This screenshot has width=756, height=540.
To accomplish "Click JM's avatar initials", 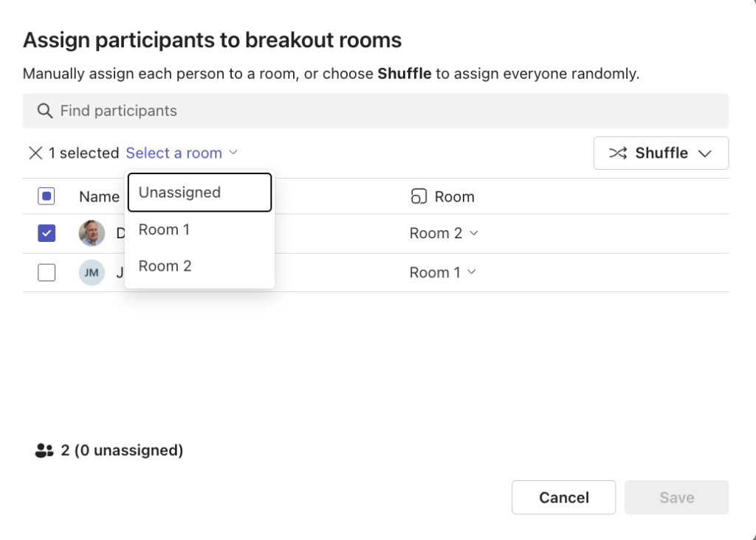I will [x=92, y=272].
